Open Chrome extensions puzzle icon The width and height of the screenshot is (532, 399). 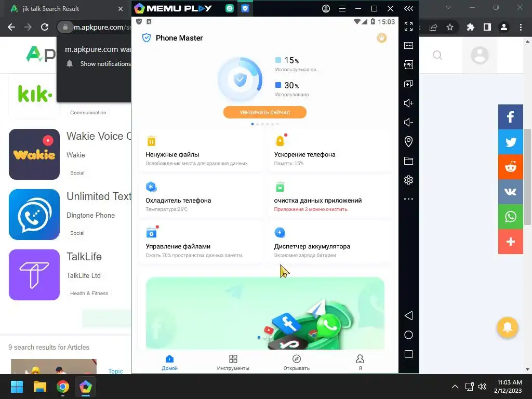point(470,27)
